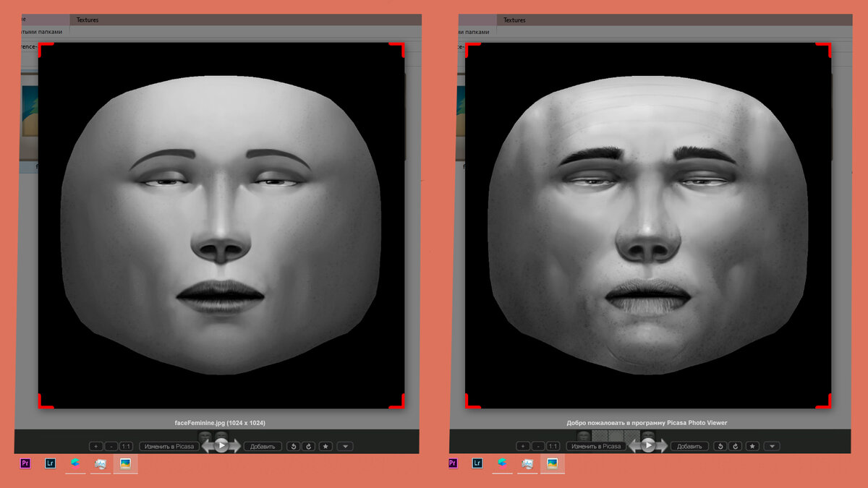868x488 pixels.
Task: Click 'Изменить в Picasa' in welcome viewer
Action: point(596,446)
